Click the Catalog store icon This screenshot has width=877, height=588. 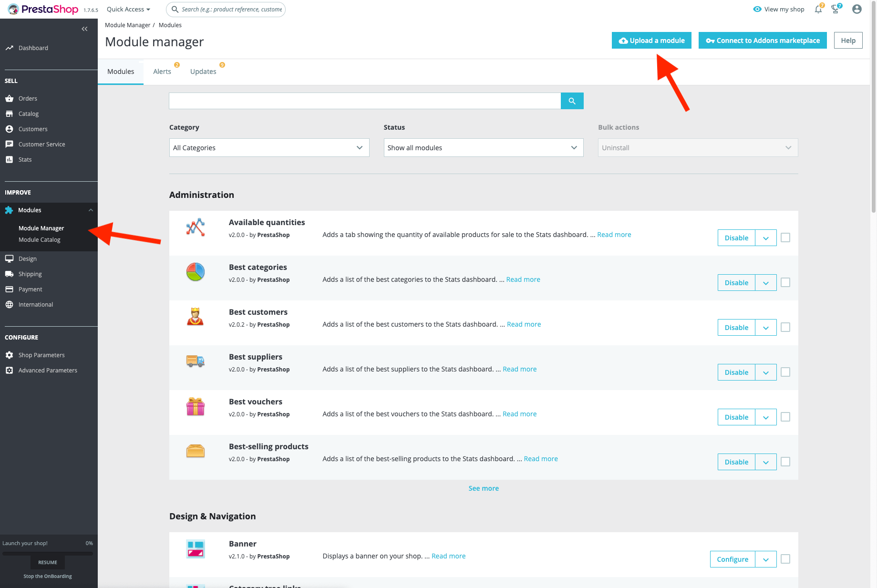[9, 114]
